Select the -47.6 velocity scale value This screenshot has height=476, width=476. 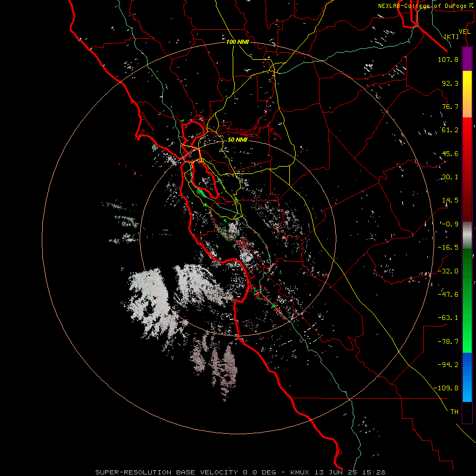point(448,294)
